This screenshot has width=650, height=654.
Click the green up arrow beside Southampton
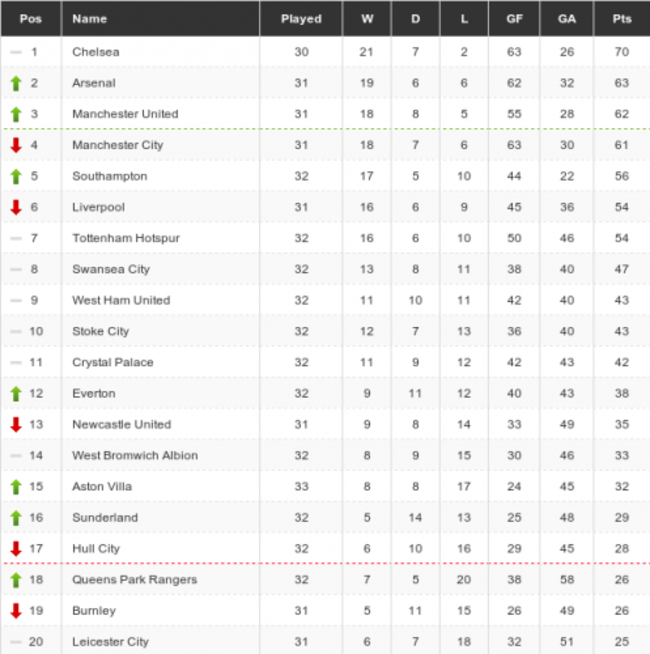pyautogui.click(x=15, y=177)
